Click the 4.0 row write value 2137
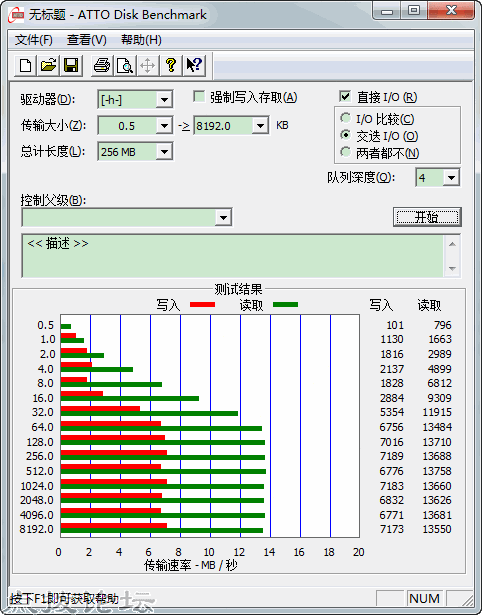 (x=392, y=369)
